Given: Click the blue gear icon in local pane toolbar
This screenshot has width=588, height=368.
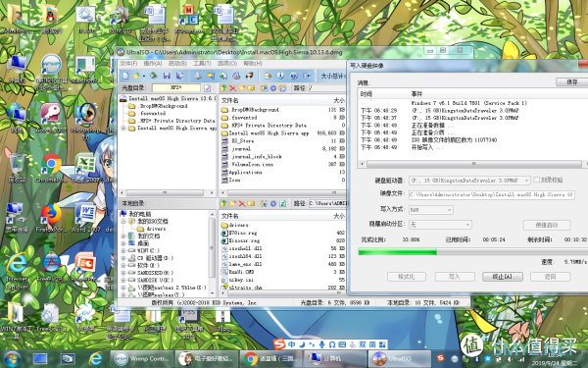Looking at the screenshot, I should [x=273, y=203].
